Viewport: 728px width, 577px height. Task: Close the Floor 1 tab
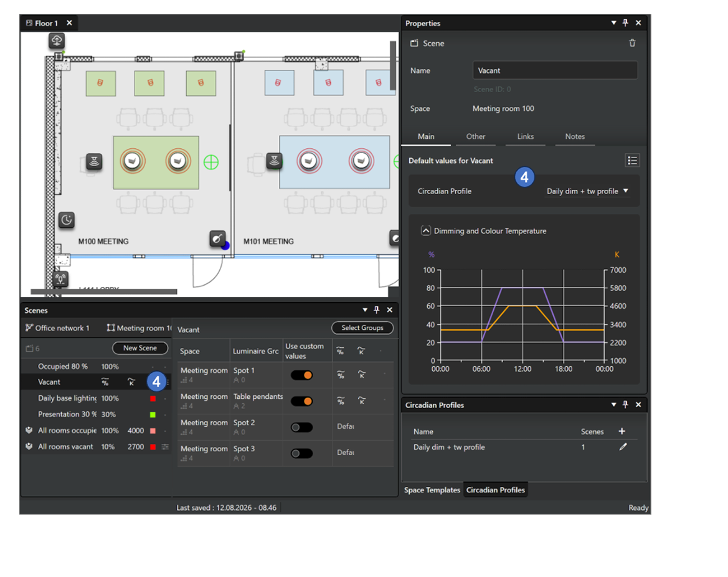pos(69,23)
